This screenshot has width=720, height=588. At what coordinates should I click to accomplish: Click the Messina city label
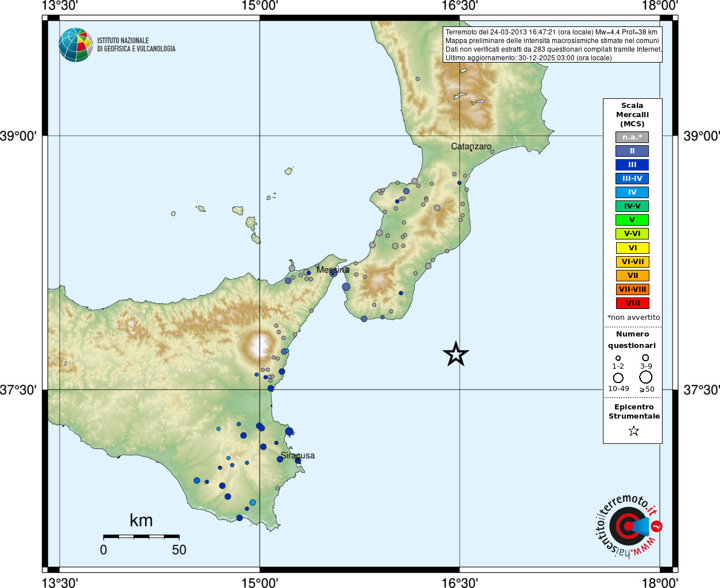[x=333, y=270]
